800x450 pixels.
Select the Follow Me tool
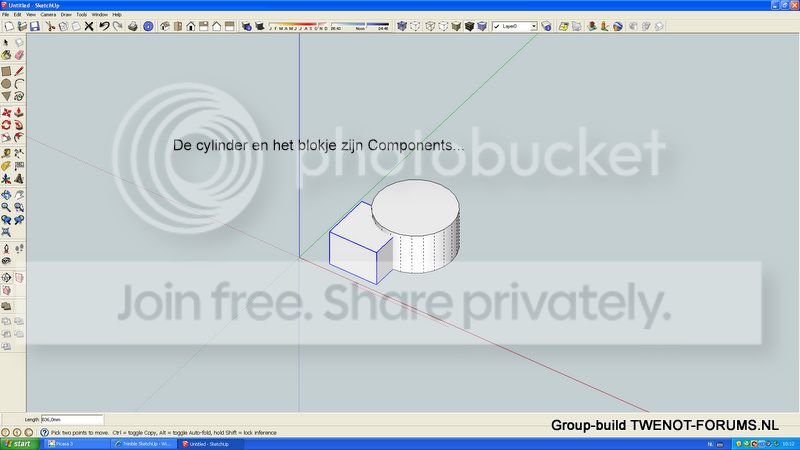[x=19, y=125]
